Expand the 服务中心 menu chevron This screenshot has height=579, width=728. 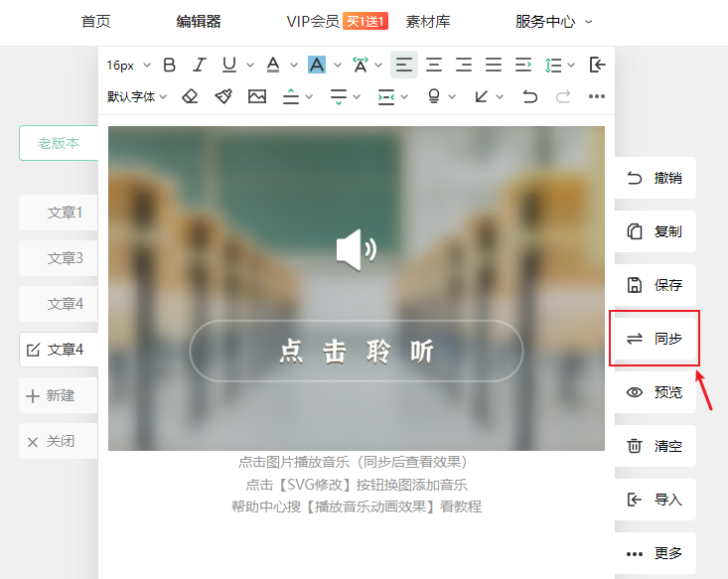(x=589, y=22)
